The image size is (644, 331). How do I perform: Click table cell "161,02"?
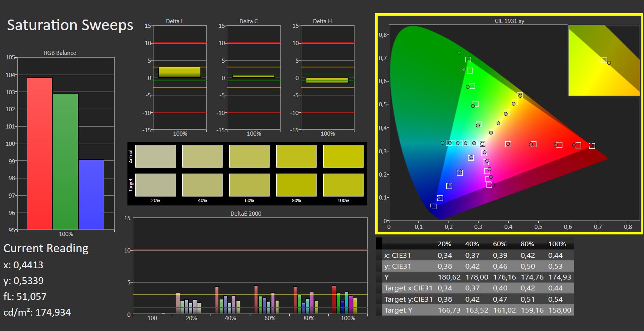(504, 310)
